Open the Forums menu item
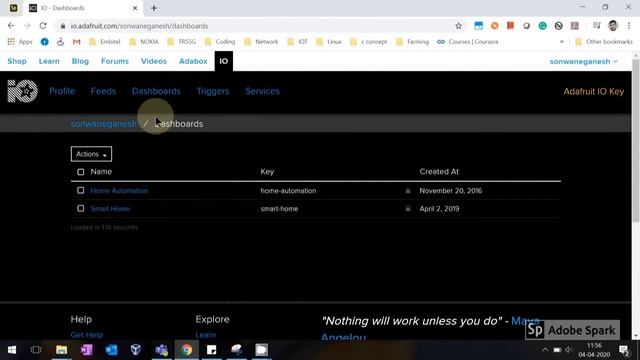640x360 pixels. click(x=115, y=61)
